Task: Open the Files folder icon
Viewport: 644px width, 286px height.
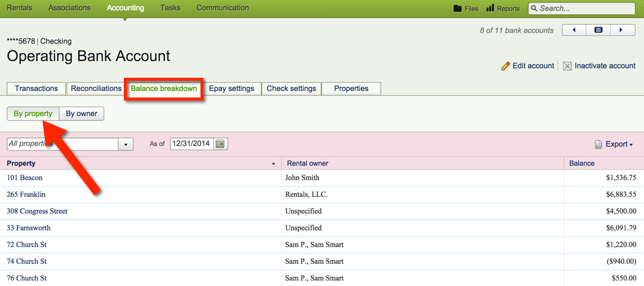Action: pyautogui.click(x=458, y=8)
